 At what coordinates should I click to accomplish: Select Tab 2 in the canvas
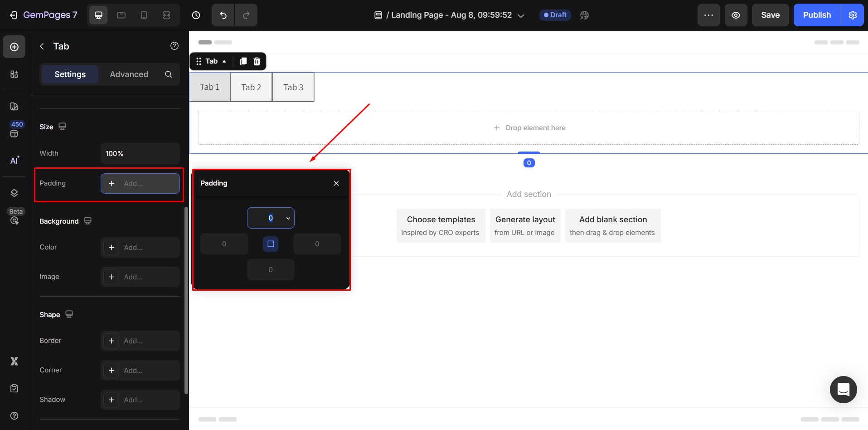coord(251,87)
